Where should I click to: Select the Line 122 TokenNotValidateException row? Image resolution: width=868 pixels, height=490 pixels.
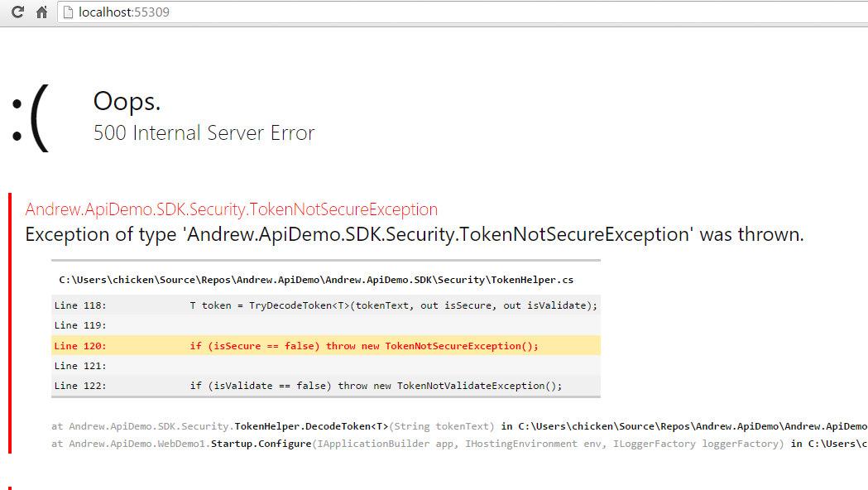coord(326,386)
